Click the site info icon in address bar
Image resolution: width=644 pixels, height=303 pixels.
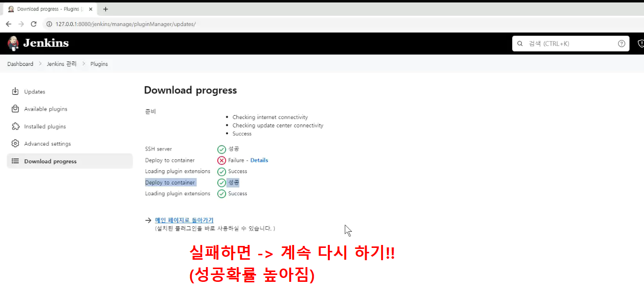coord(49,24)
